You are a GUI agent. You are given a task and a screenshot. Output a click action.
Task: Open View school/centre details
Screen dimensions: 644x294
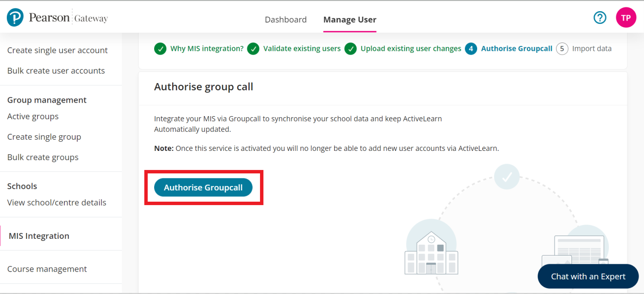[x=57, y=203]
